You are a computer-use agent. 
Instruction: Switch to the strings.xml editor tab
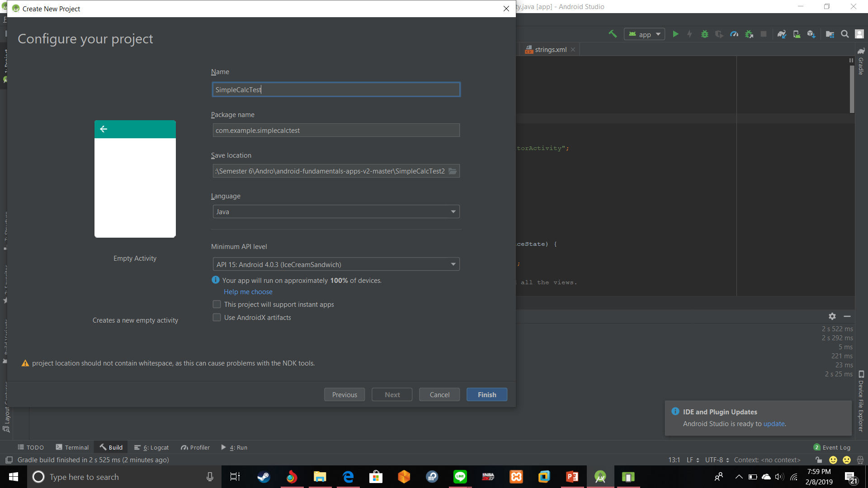550,50
